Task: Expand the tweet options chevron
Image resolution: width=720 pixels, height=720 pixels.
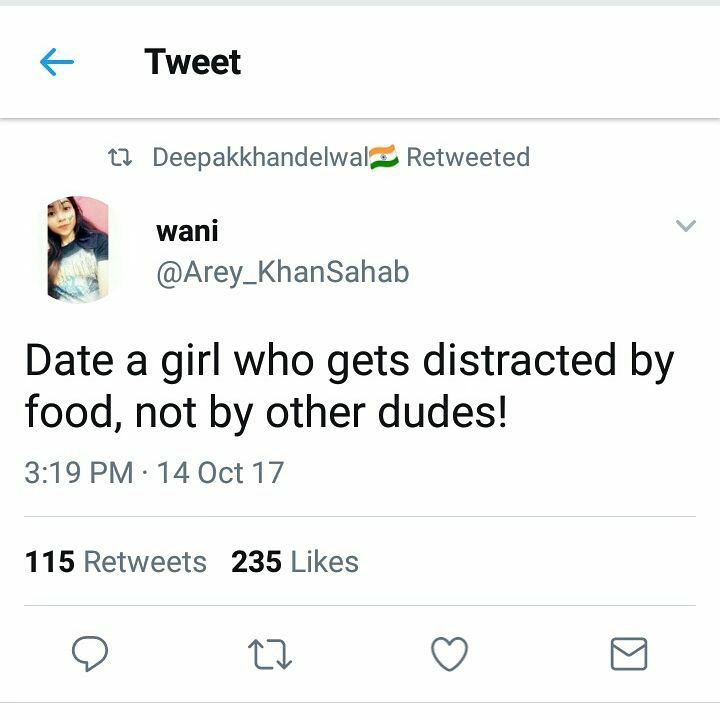Action: 686,225
